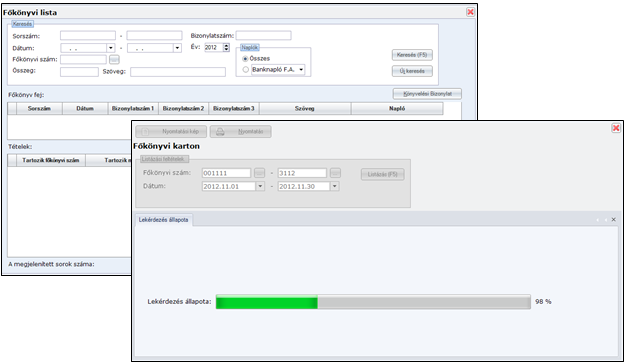Select the radio button next to Banknapló F.A.
Screen dimensions: 626x364
[x=246, y=69]
